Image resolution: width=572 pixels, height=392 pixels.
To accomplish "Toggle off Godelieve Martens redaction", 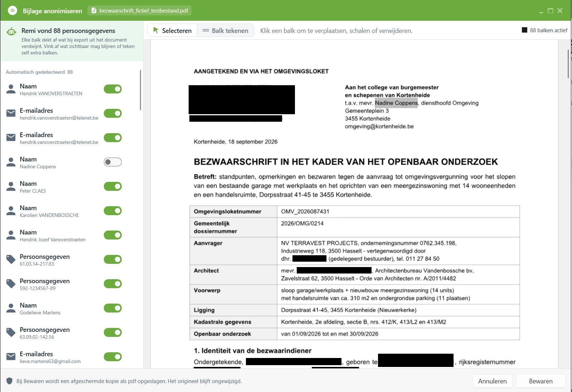I will [113, 308].
